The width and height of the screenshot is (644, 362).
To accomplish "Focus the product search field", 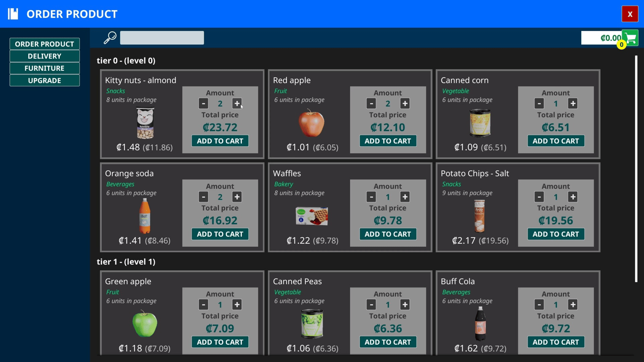I will coord(162,38).
